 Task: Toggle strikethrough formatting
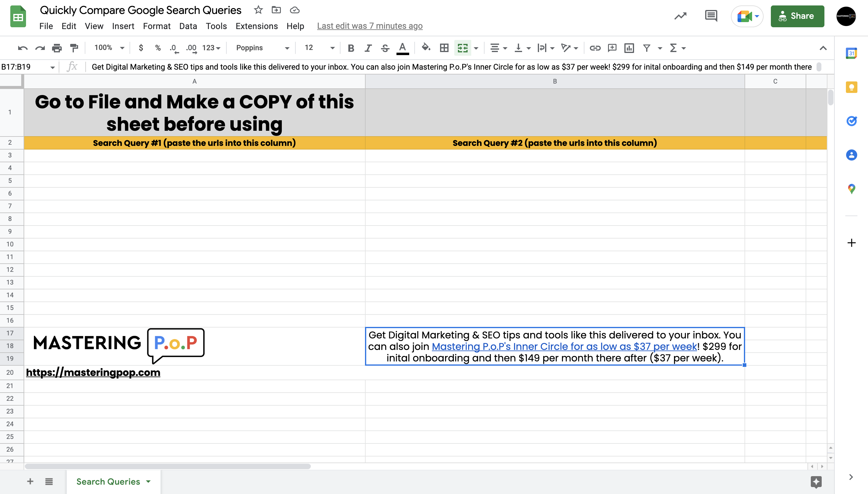click(385, 48)
